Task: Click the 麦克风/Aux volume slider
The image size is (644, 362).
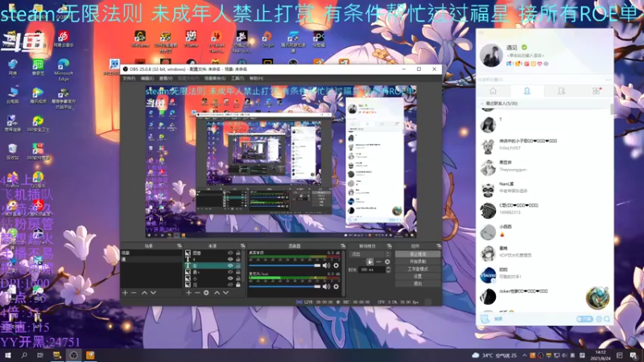Action: point(285,286)
